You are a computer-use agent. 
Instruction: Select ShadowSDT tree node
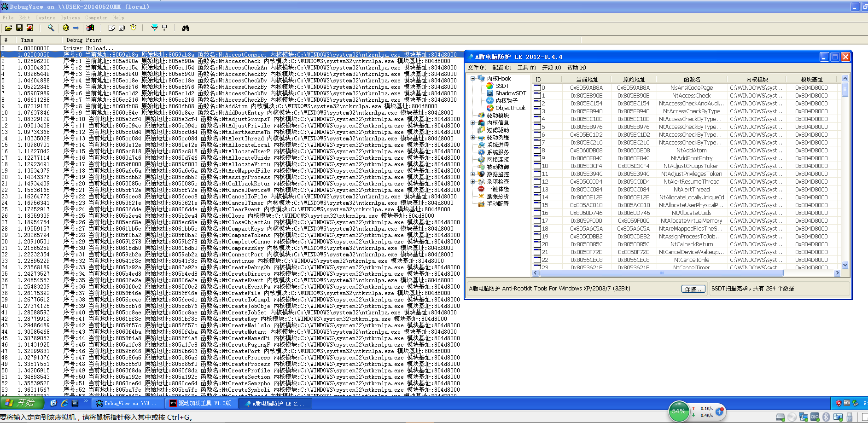point(510,93)
